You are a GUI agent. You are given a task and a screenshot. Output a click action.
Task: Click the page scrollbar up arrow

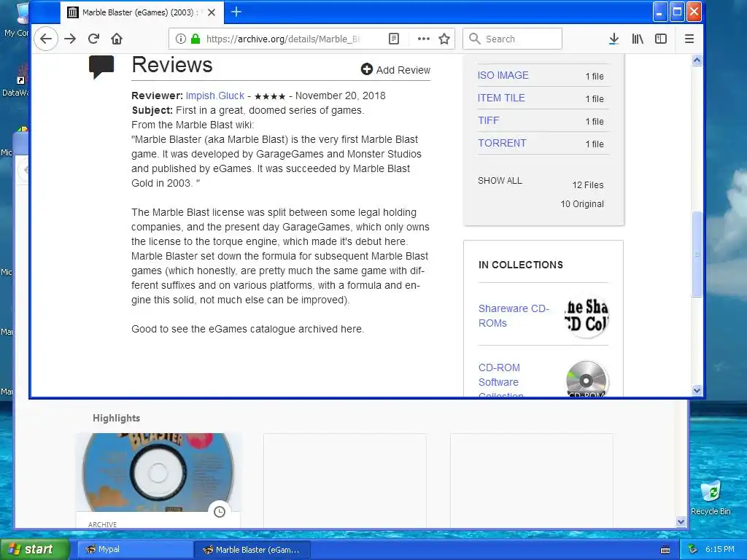click(x=697, y=60)
